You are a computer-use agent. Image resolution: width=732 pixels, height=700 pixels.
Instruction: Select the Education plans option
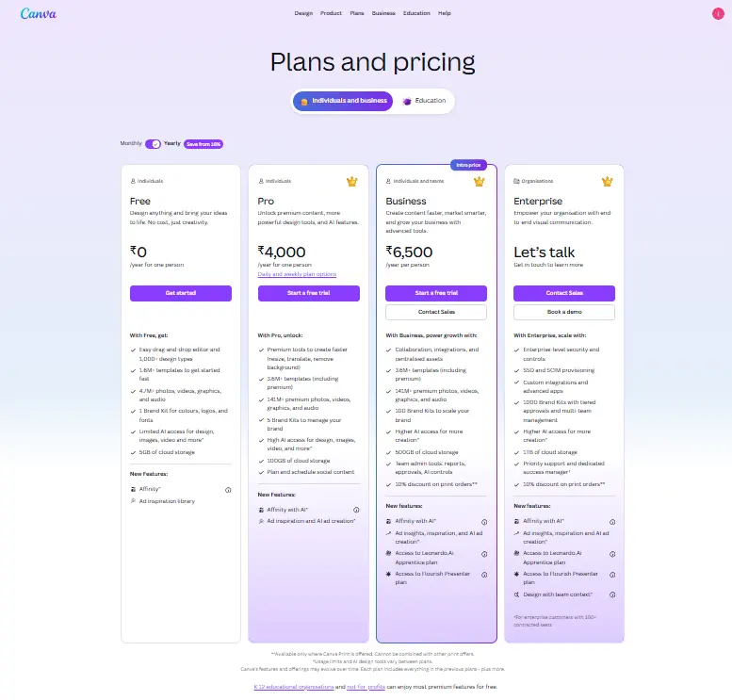coord(424,101)
